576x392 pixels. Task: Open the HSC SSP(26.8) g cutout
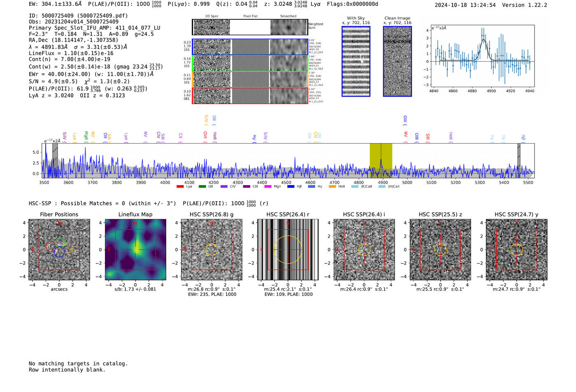tap(211, 249)
